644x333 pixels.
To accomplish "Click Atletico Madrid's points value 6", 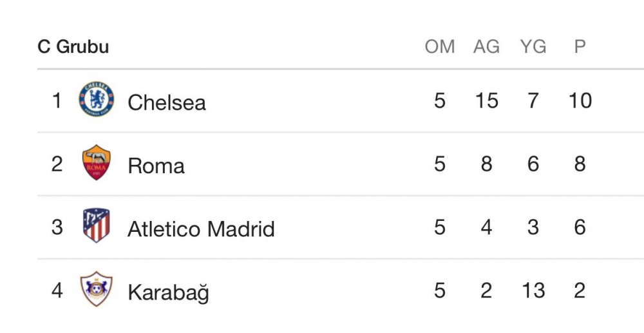I will tap(580, 227).
